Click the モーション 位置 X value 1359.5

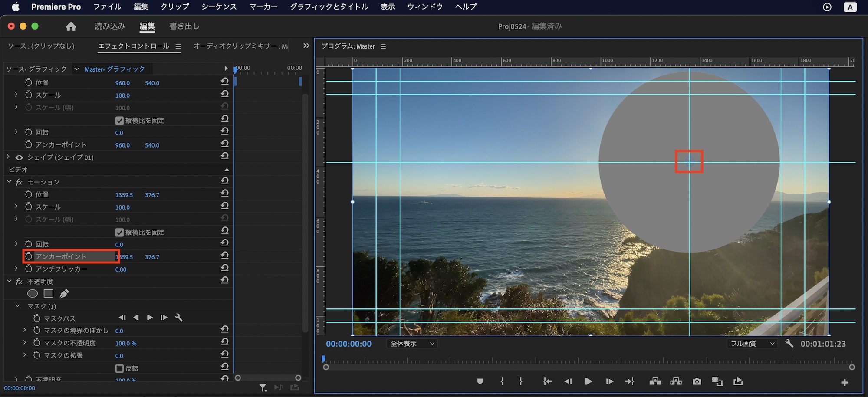click(x=124, y=195)
